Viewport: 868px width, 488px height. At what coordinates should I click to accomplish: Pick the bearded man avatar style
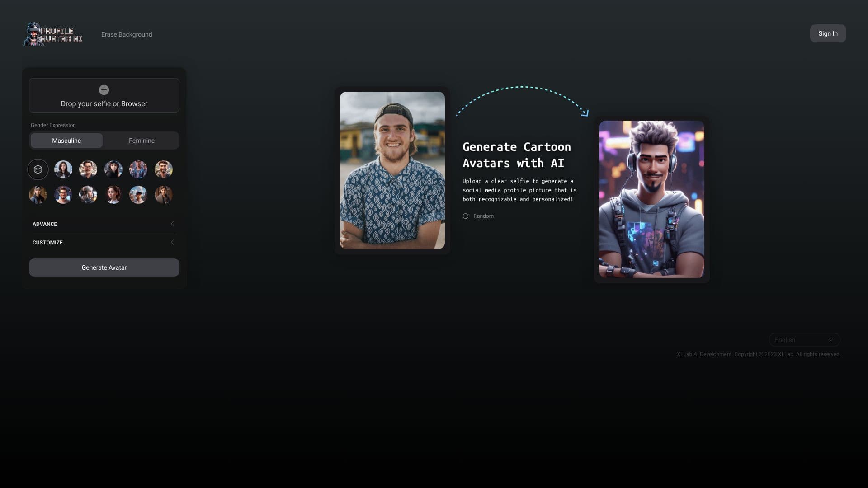point(163,169)
